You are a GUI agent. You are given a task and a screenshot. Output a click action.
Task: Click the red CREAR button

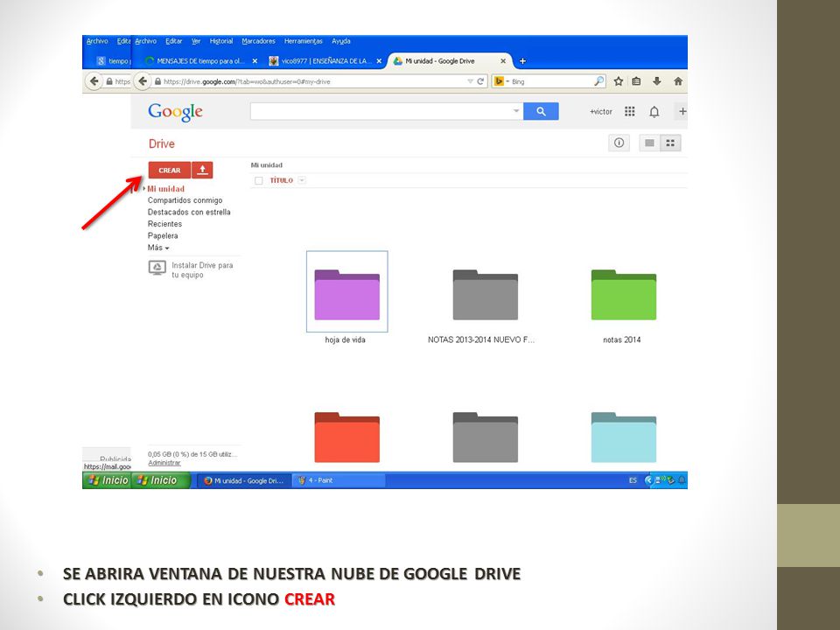tap(169, 171)
